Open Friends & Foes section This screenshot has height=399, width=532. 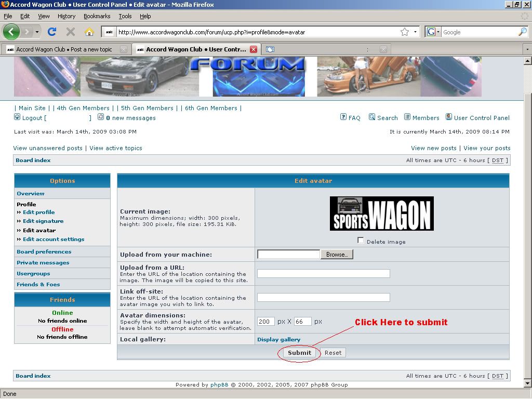pos(38,284)
